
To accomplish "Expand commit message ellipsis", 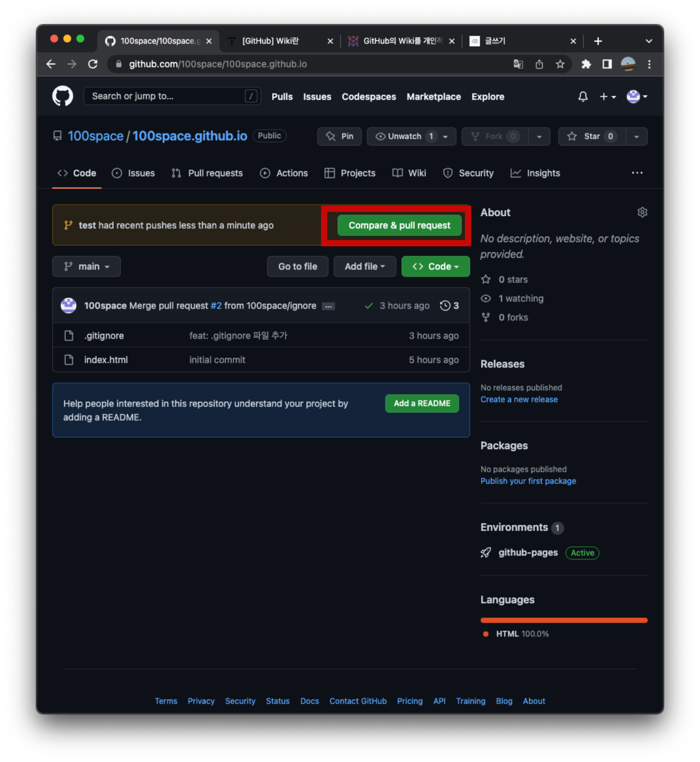I will 328,306.
